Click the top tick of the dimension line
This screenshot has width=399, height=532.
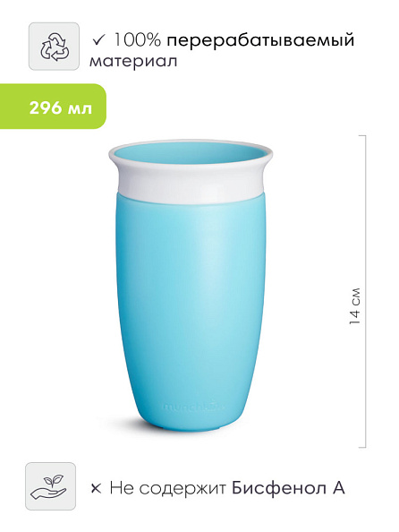coord(362,136)
